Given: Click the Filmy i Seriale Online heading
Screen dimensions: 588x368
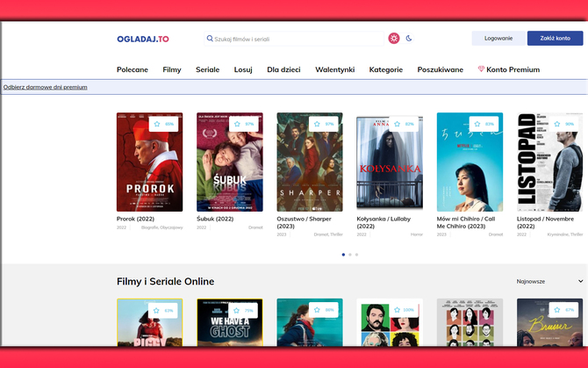Looking at the screenshot, I should tap(165, 281).
